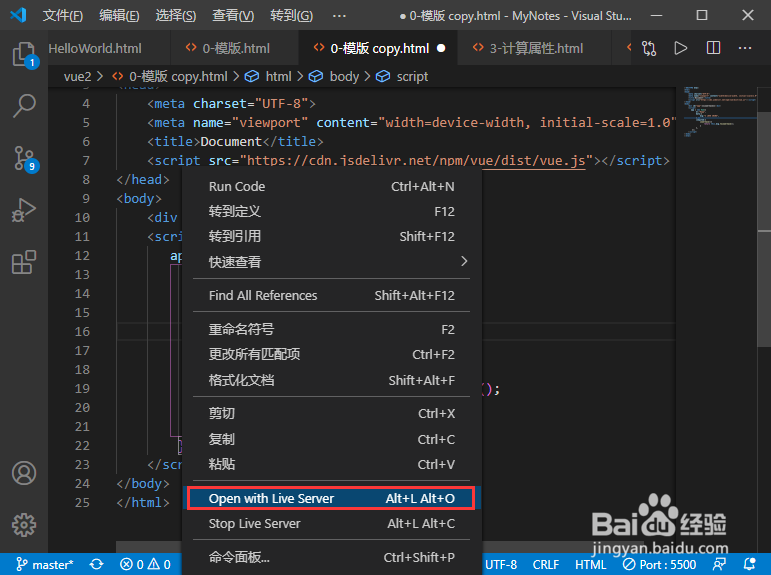Choose 复制 from context menu

[x=331, y=439]
